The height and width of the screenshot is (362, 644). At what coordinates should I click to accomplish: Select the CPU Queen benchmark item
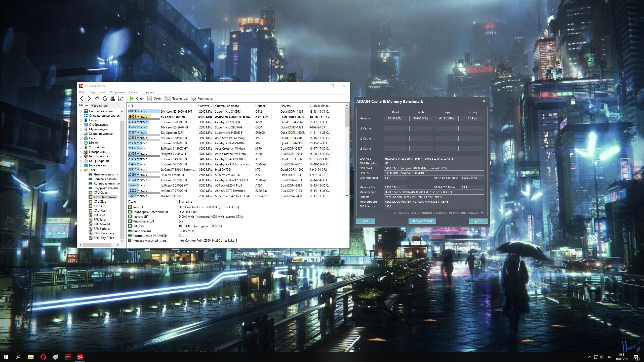pos(101,193)
